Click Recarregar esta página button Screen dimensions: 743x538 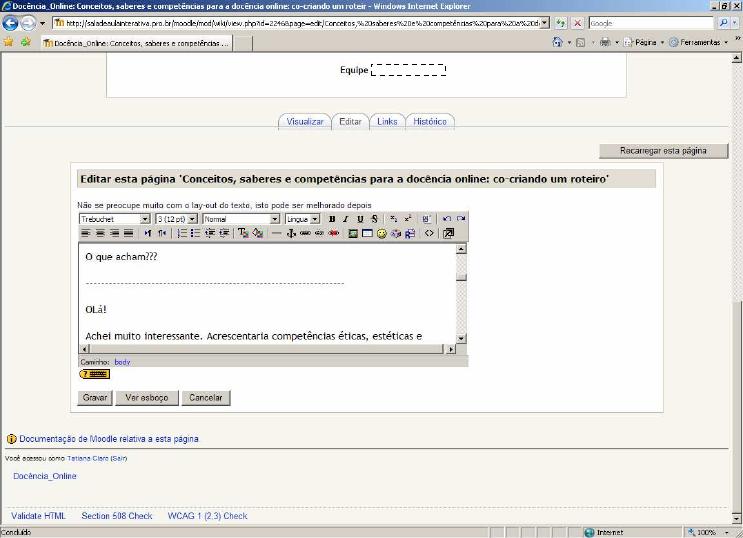pos(663,151)
